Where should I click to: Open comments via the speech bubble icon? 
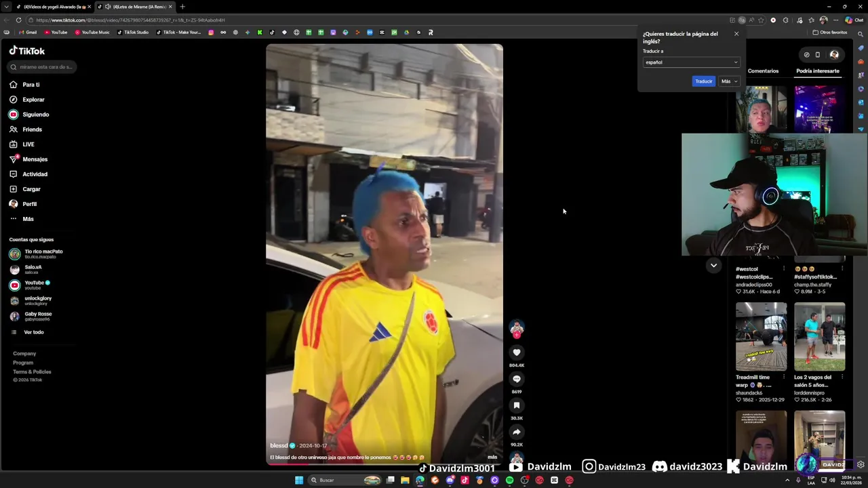(x=517, y=379)
